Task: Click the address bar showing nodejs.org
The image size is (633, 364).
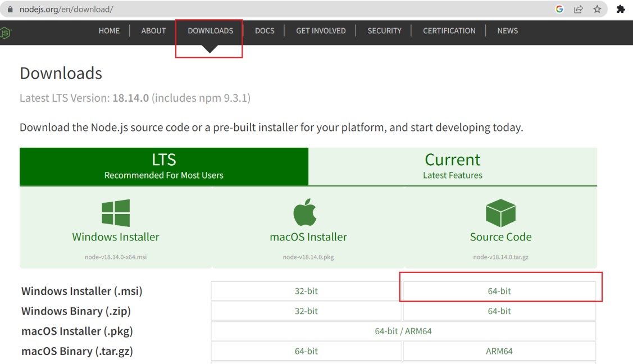Action: point(65,9)
